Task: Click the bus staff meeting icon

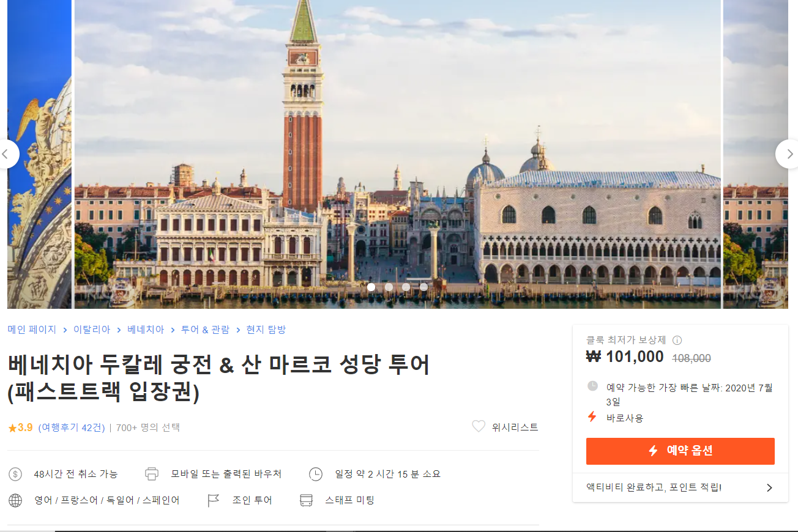Action: point(306,500)
